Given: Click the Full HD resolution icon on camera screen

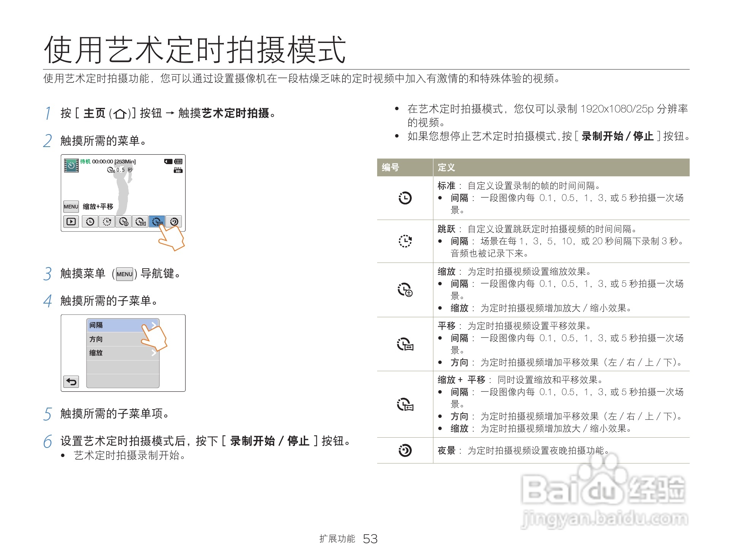Looking at the screenshot, I should pos(178,170).
